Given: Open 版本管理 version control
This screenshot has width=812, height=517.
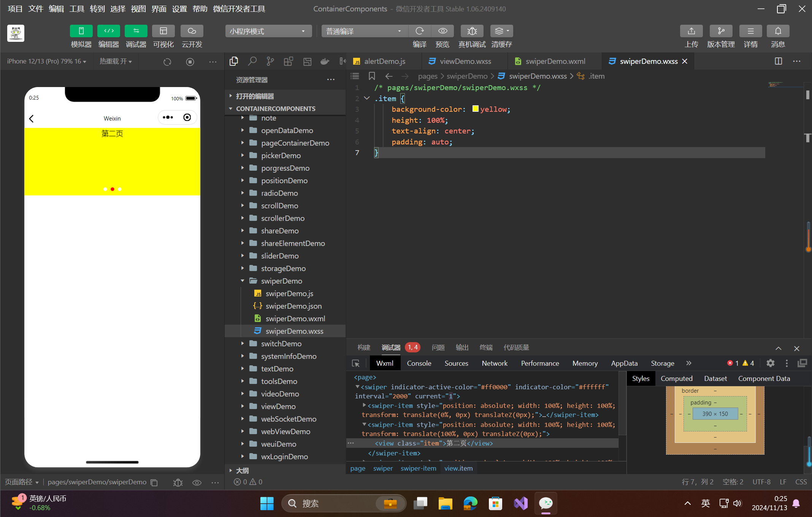Looking at the screenshot, I should [x=721, y=31].
